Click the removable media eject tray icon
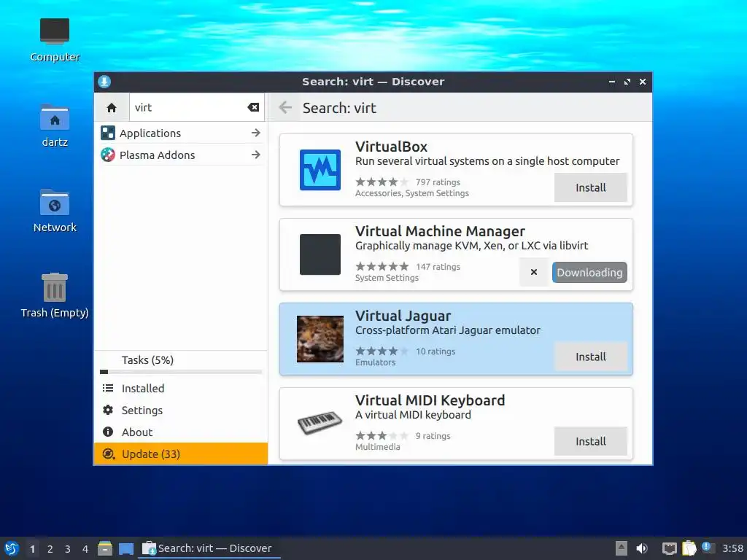 coord(622,548)
